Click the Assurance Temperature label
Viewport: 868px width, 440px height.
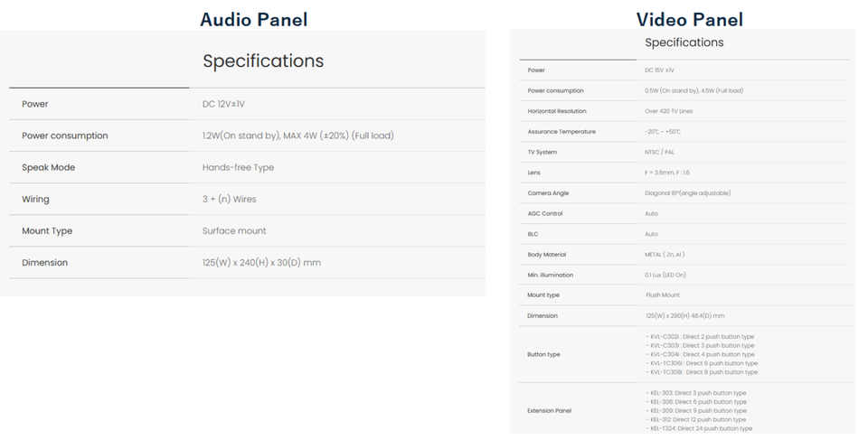(x=561, y=132)
